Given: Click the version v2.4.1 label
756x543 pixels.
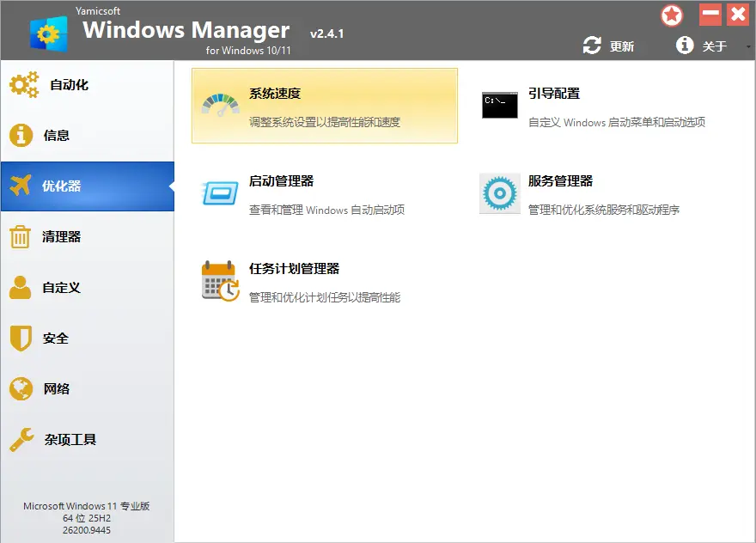Looking at the screenshot, I should pos(327,34).
